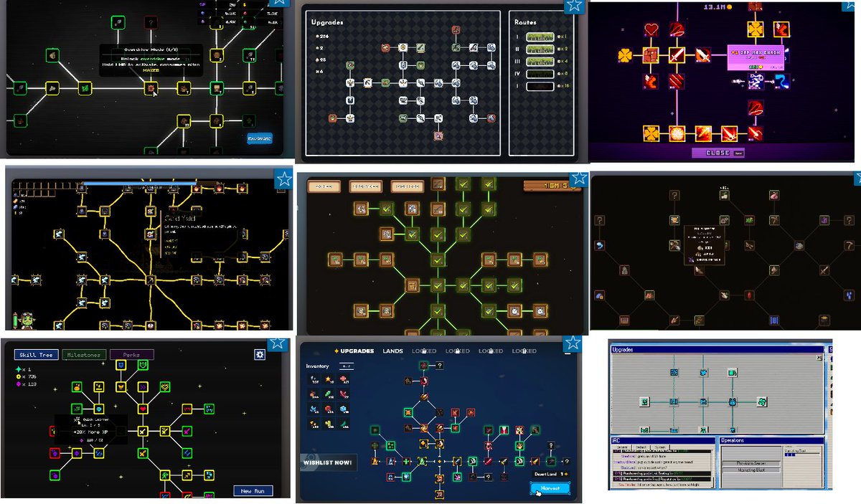Screen dimensions: 861x504
Task: Select the glowing sun orb node in the bottom row
Action: [x=678, y=133]
